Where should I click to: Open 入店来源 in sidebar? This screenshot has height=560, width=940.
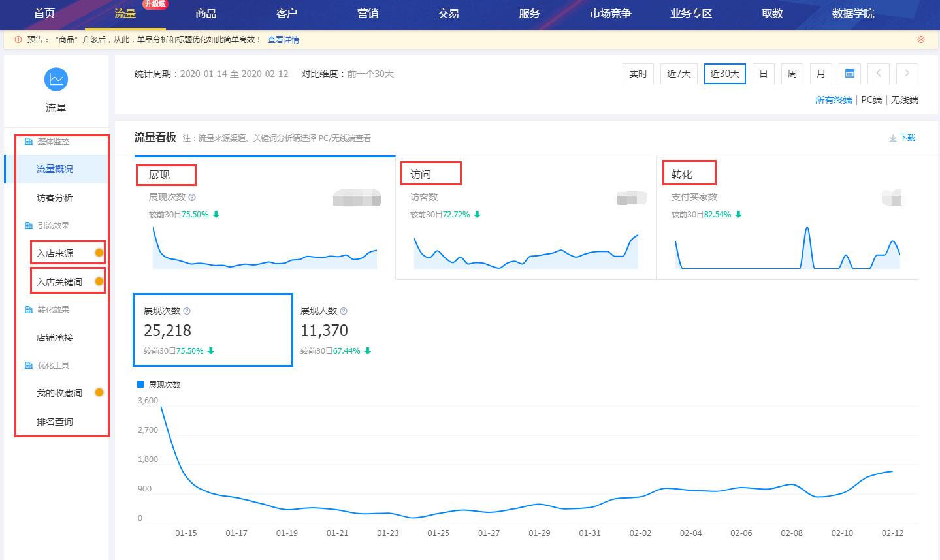pos(55,253)
